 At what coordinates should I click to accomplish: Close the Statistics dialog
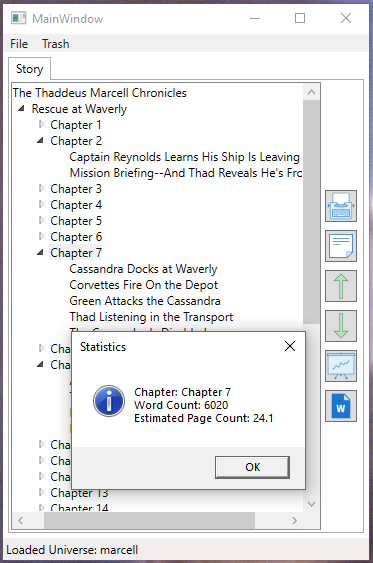tap(290, 346)
